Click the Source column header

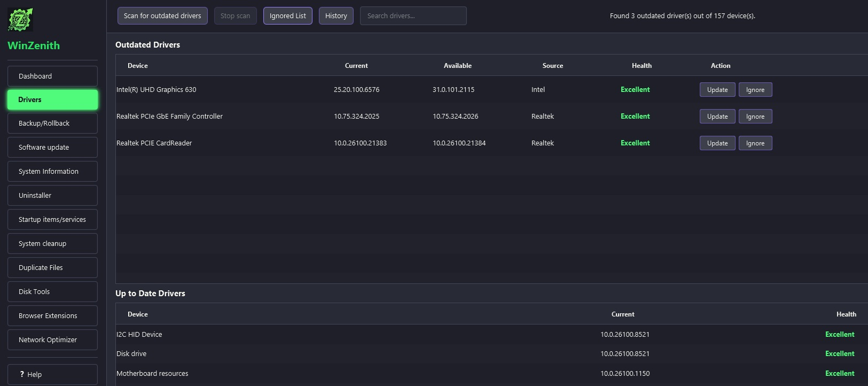tap(553, 65)
